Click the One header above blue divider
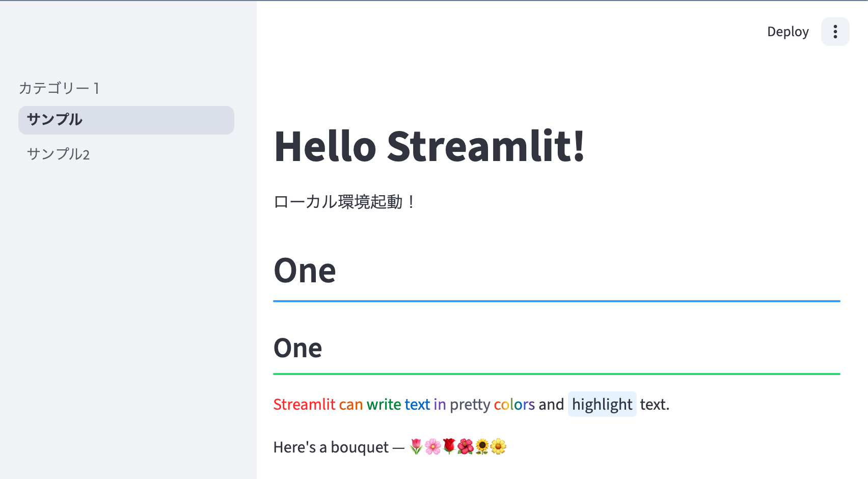The image size is (868, 479). click(x=305, y=271)
